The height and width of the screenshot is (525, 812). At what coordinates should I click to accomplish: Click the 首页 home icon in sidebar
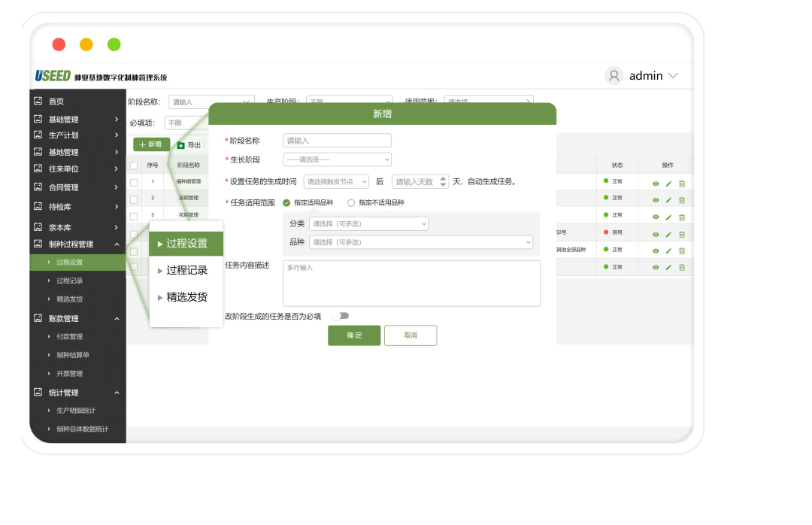point(38,102)
